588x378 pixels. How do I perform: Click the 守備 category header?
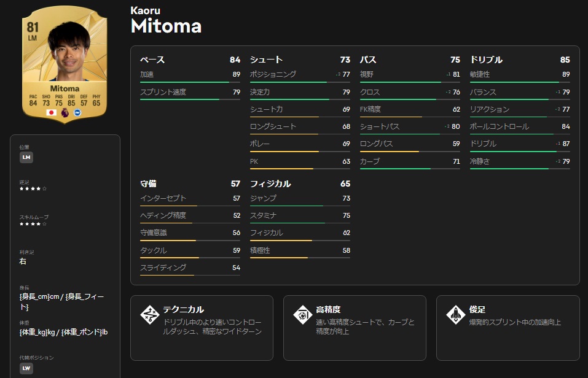pyautogui.click(x=148, y=183)
